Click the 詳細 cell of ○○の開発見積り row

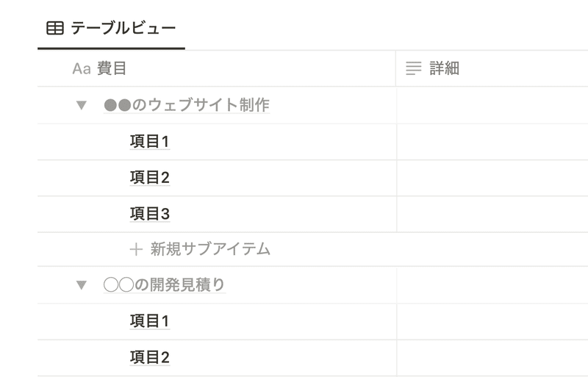[492, 285]
